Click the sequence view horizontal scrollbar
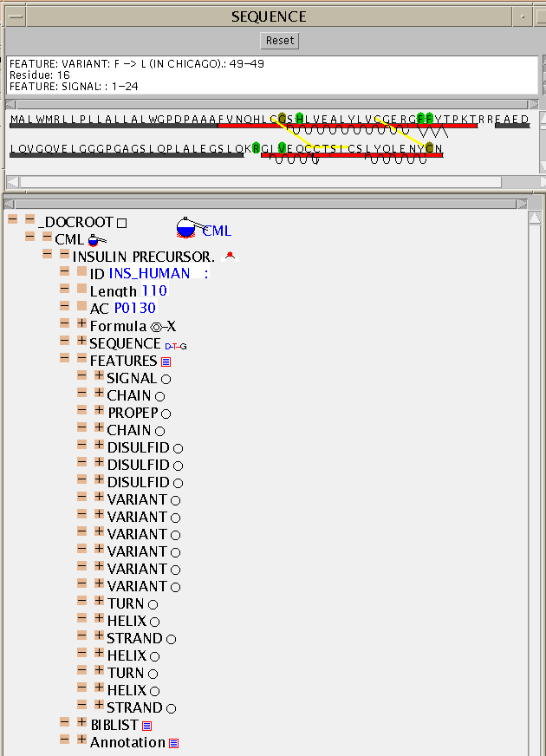The height and width of the screenshot is (756, 546). [260, 182]
